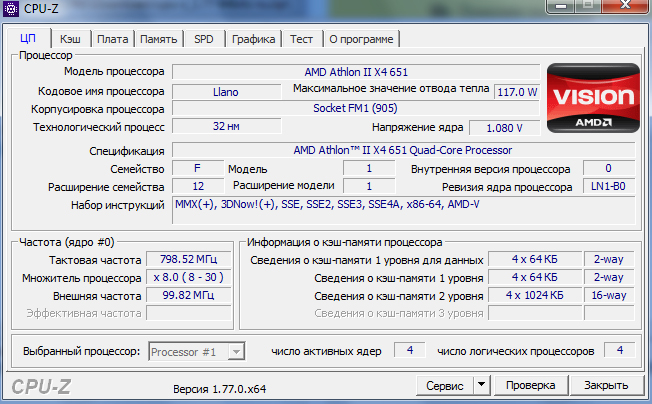The width and height of the screenshot is (652, 404).
Task: Click the Сервис button
Action: coord(444,385)
